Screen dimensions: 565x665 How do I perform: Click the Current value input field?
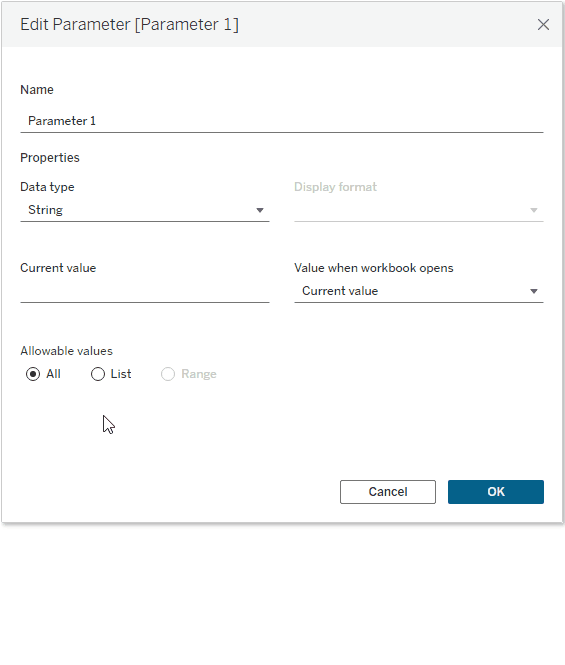pos(145,291)
